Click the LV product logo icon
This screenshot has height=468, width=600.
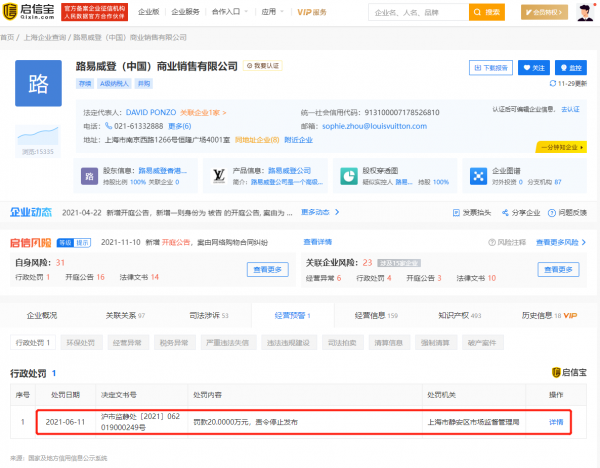pos(219,176)
